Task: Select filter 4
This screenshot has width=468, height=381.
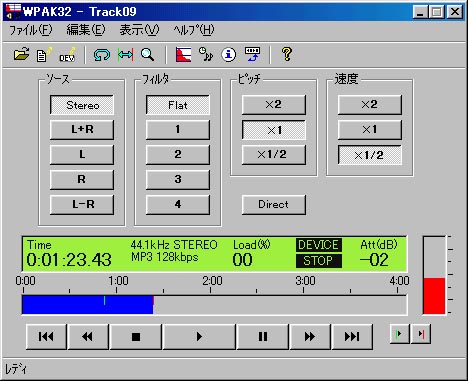Action: (x=178, y=204)
